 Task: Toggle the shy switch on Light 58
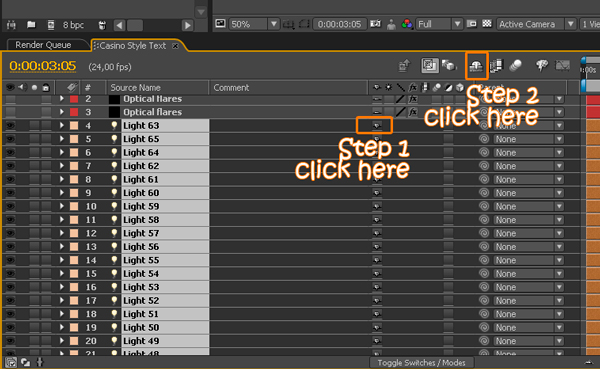point(377,220)
